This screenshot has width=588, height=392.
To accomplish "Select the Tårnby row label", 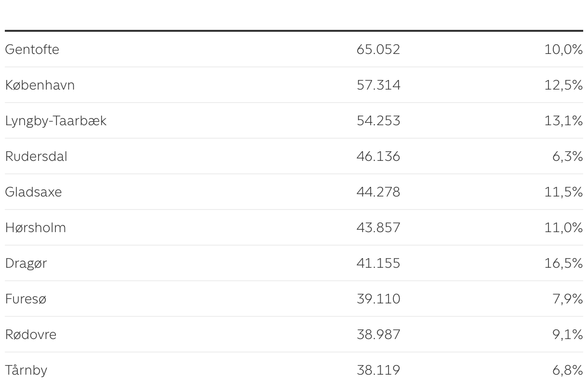I will click(27, 370).
